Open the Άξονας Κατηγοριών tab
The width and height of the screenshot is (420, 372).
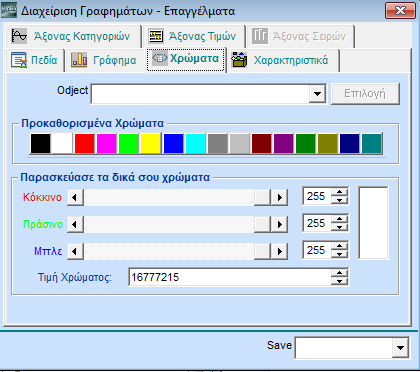73,36
